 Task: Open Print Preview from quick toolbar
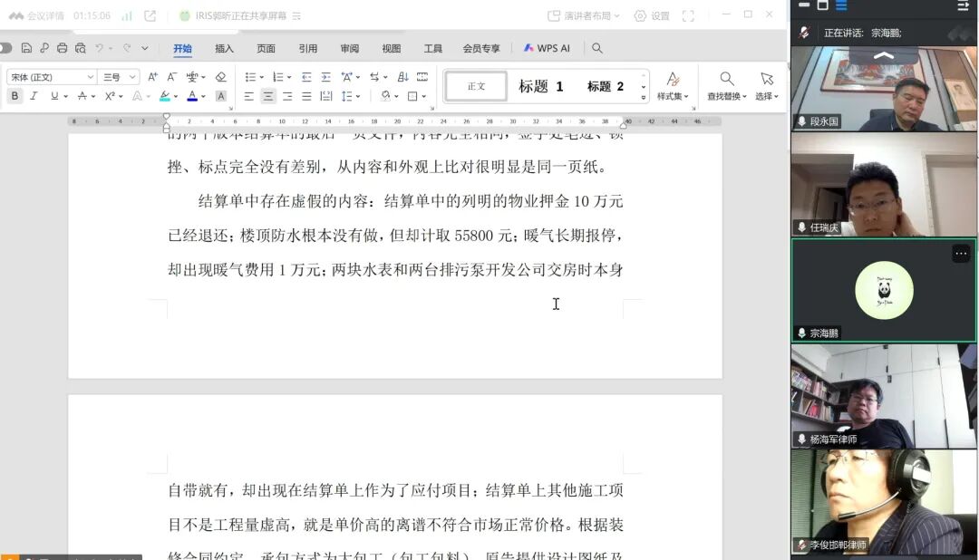coord(81,48)
